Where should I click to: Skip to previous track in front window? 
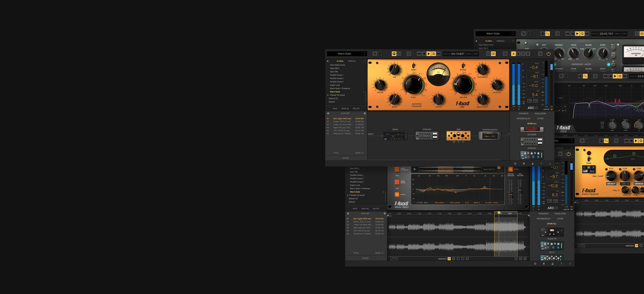[x=419, y=54]
